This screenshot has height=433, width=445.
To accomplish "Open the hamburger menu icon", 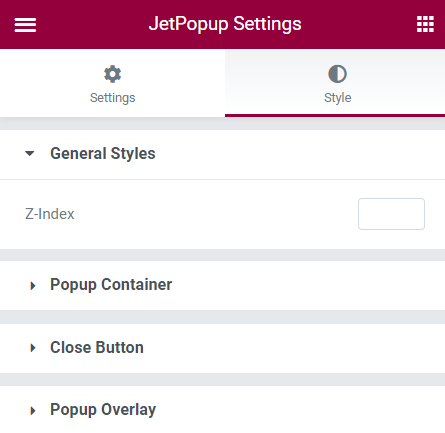I will click(x=25, y=25).
